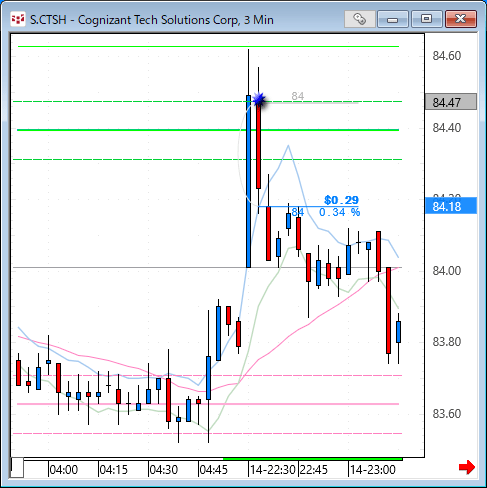
Task: Maximize the S.CTSH chart window
Action: (x=427, y=19)
